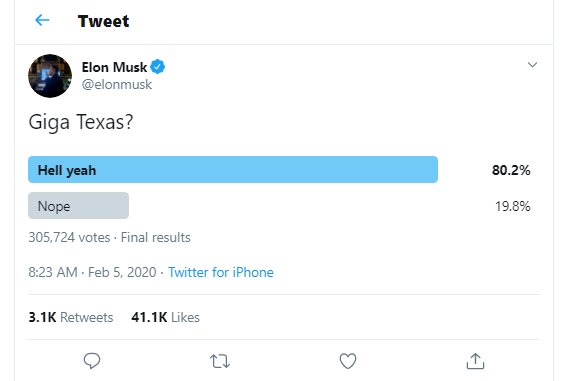View the 3.1K Retweets list
Screen dimensions: 568x381
(x=71, y=317)
